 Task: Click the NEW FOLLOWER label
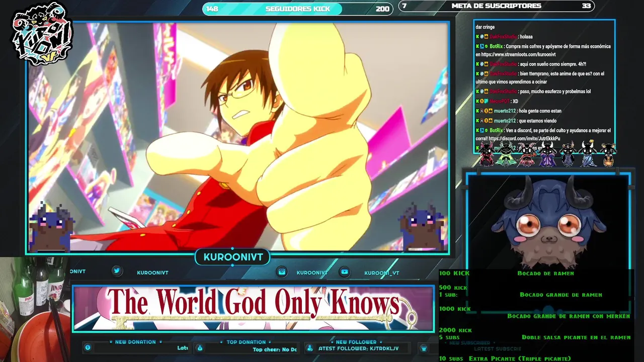(x=356, y=342)
